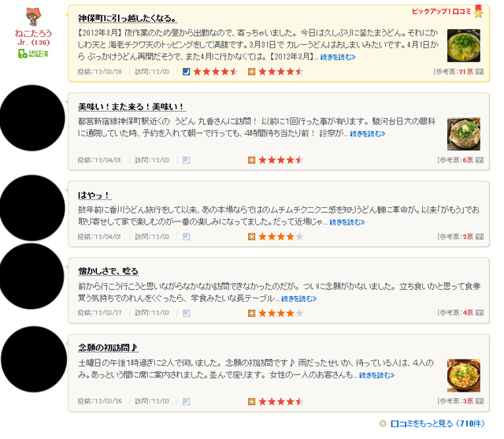Open review titled 神保町に引っ越したくなる。
Viewport: 504px width, 439px height.
pyautogui.click(x=128, y=18)
